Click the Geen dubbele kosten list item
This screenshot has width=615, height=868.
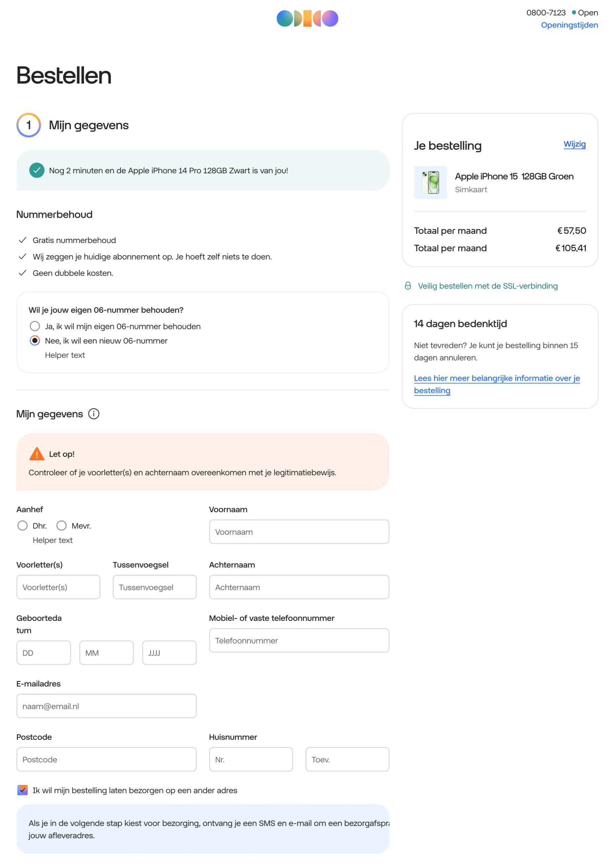point(73,273)
